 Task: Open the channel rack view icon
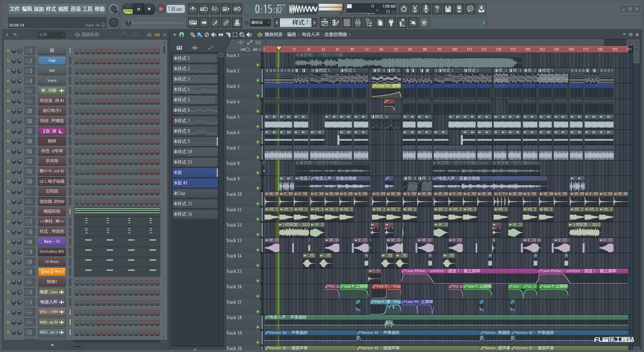[347, 23]
